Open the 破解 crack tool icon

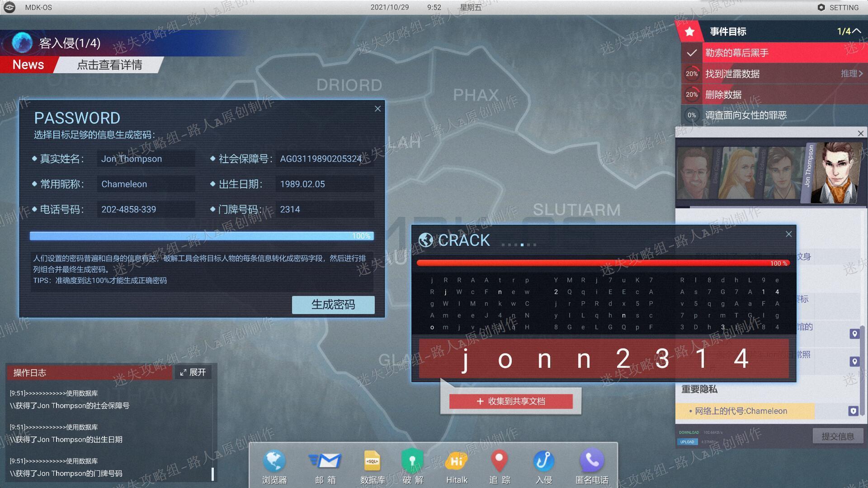(413, 466)
